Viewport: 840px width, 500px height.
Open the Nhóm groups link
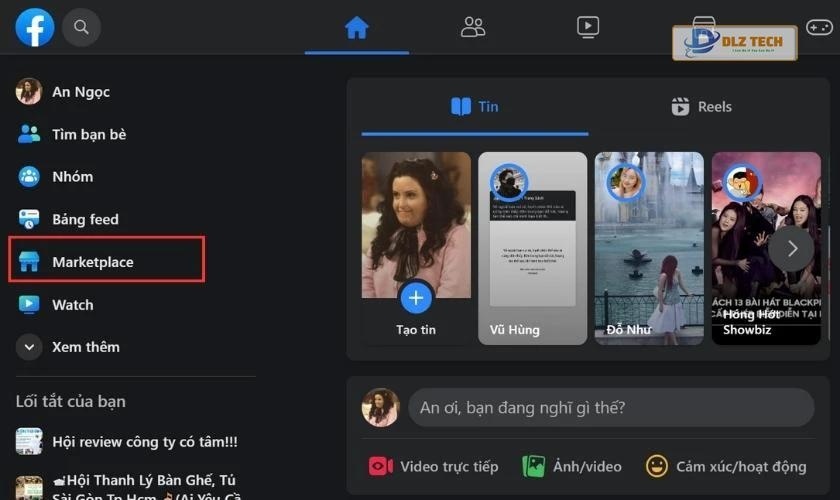pyautogui.click(x=72, y=177)
